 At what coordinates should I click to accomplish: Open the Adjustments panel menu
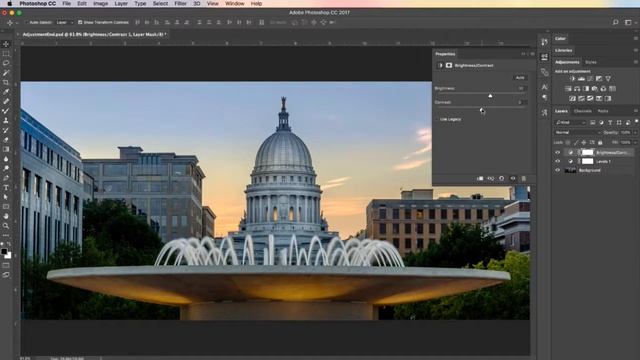[x=636, y=62]
